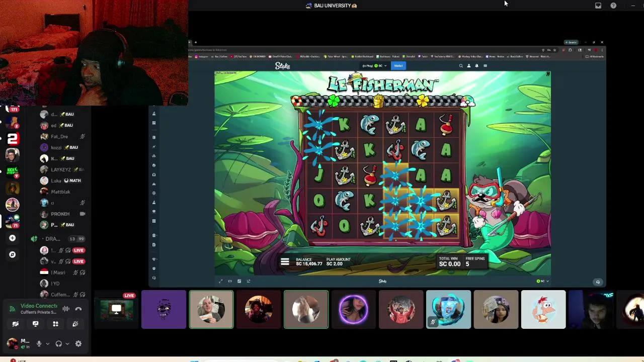
Task: Open Discord inbox icon in title bar
Action: pos(598,6)
